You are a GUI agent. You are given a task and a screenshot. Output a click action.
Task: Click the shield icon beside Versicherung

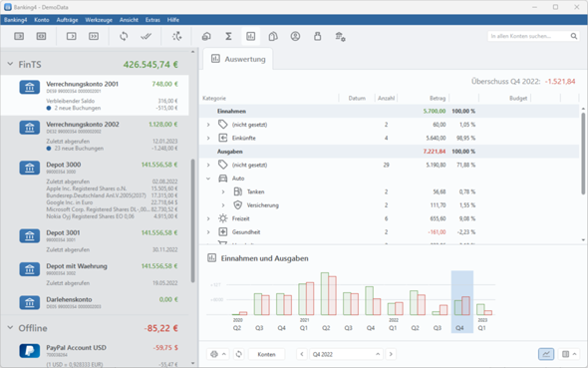click(x=238, y=205)
